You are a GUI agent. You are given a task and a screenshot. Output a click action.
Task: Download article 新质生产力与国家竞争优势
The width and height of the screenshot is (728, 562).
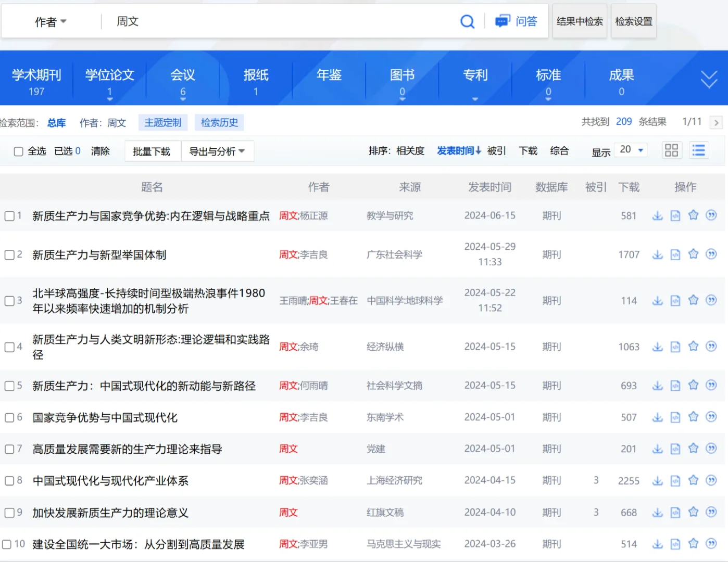click(x=658, y=215)
